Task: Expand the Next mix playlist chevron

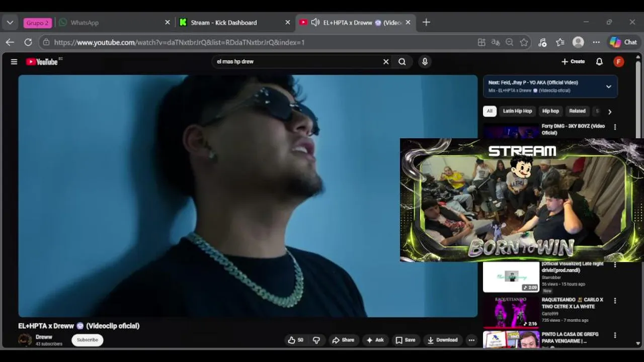Action: tap(609, 86)
